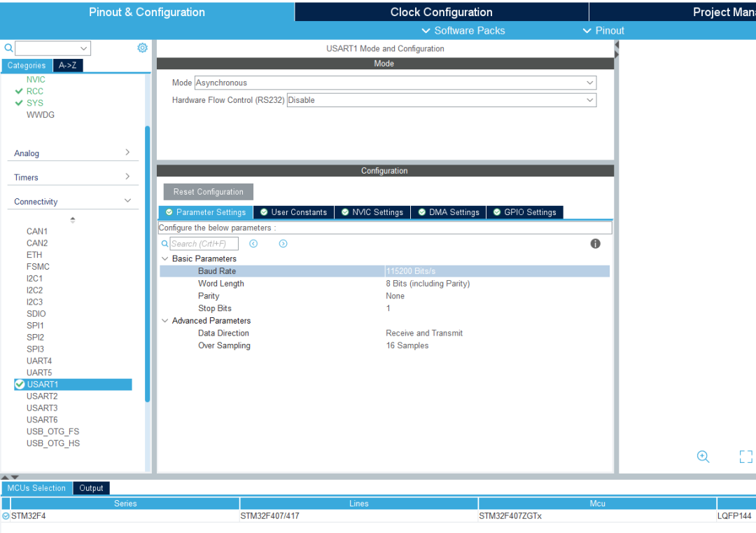Image resolution: width=756 pixels, height=533 pixels.
Task: Click the parameter Search (Ctrl+F) field
Action: [204, 244]
